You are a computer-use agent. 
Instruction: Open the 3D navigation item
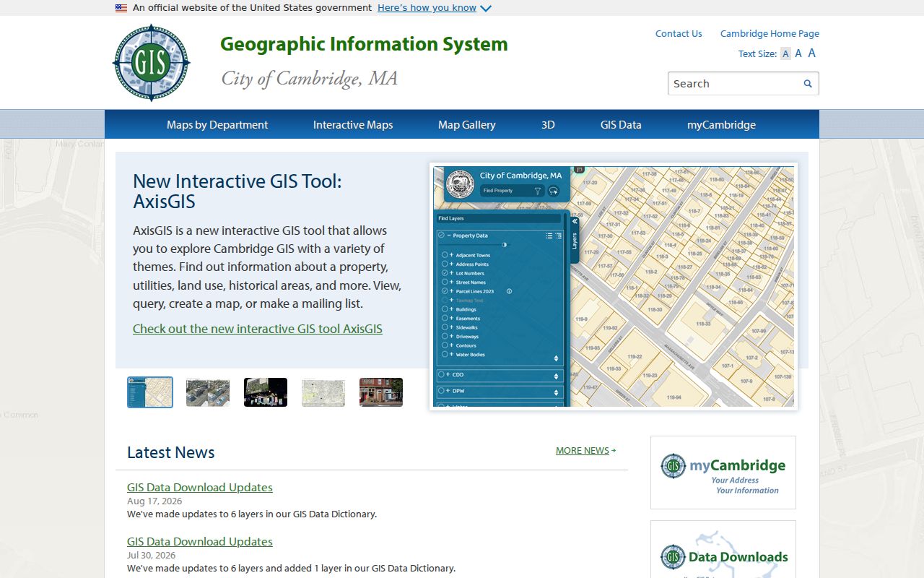coord(548,125)
